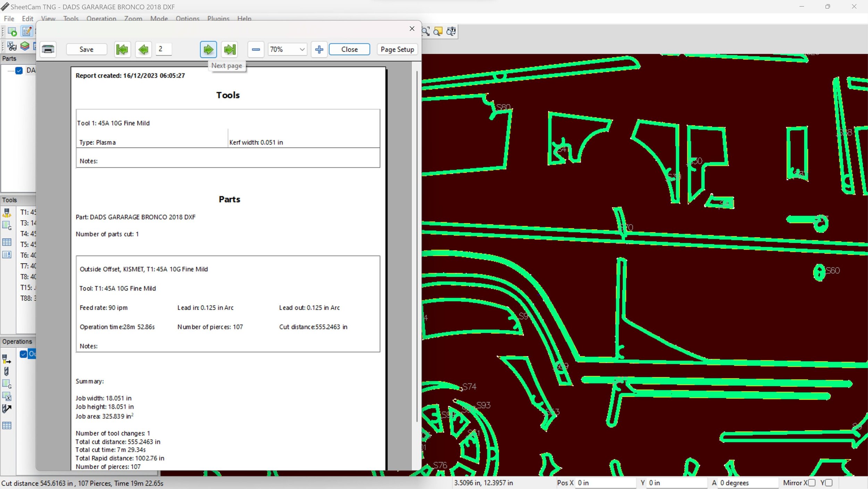Screen dimensions: 868x489
Task: Select tool T3 in Tools list
Action: click(x=28, y=223)
